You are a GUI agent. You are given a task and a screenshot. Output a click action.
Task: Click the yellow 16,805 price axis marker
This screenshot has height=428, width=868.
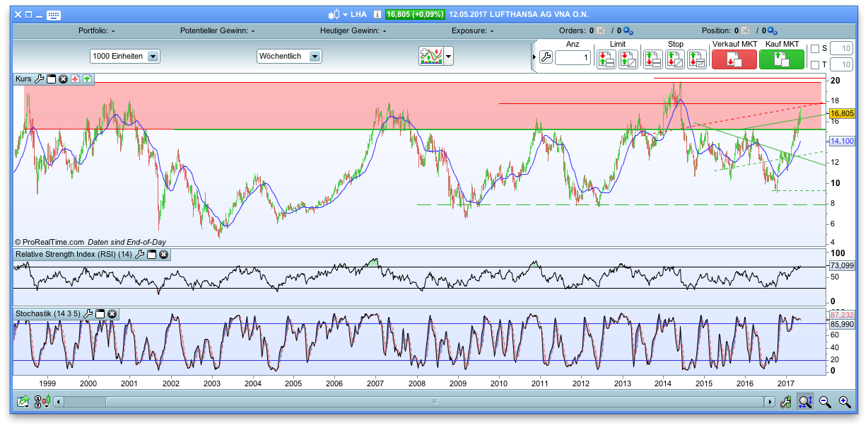[x=842, y=113]
